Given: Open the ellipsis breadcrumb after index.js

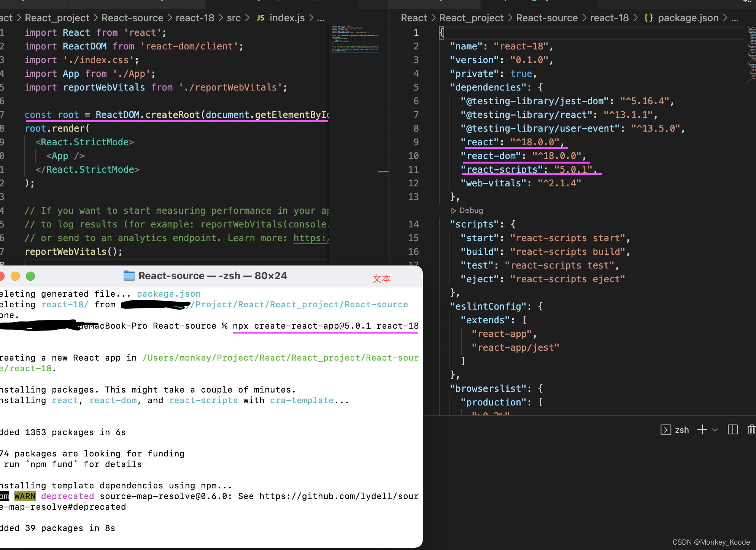Looking at the screenshot, I should point(321,18).
